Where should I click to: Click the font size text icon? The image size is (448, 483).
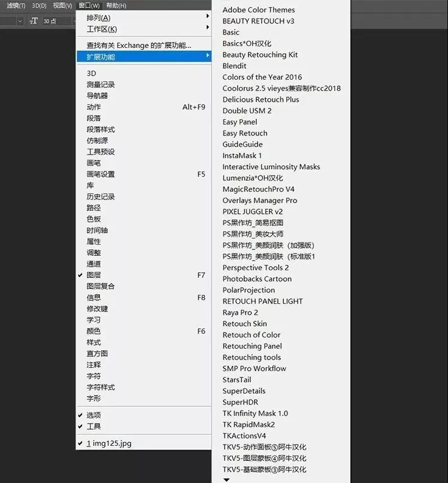(x=34, y=21)
